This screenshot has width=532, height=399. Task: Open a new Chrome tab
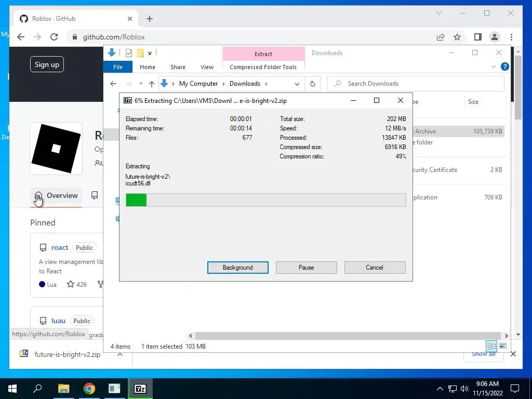pos(150,19)
